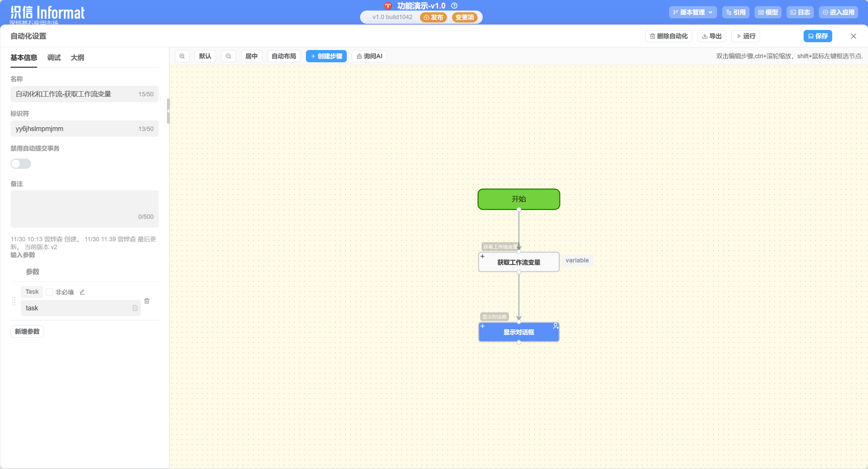868x469 pixels.
Task: Click the 新增参数 button
Action: (27, 331)
